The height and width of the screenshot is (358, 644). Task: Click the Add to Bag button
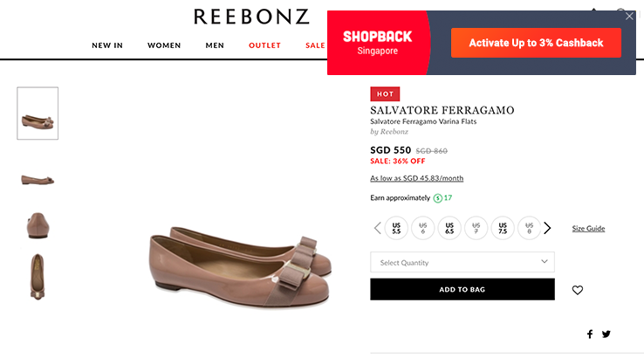(462, 289)
